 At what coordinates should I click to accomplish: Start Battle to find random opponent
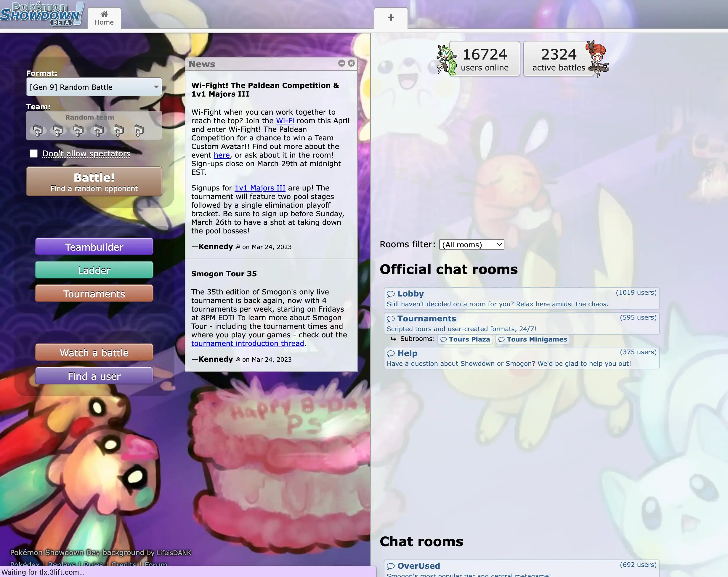point(94,182)
